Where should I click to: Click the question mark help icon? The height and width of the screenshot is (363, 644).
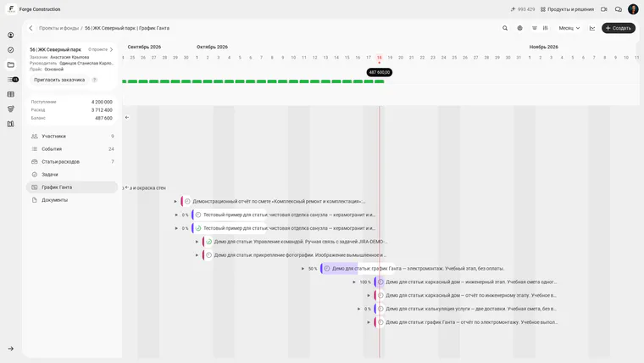pos(94,80)
